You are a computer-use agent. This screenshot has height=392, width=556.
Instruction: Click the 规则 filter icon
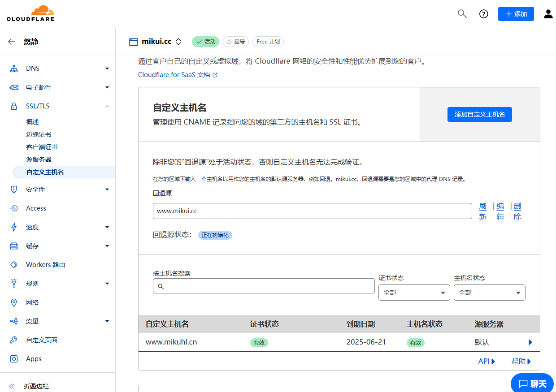coord(14,284)
